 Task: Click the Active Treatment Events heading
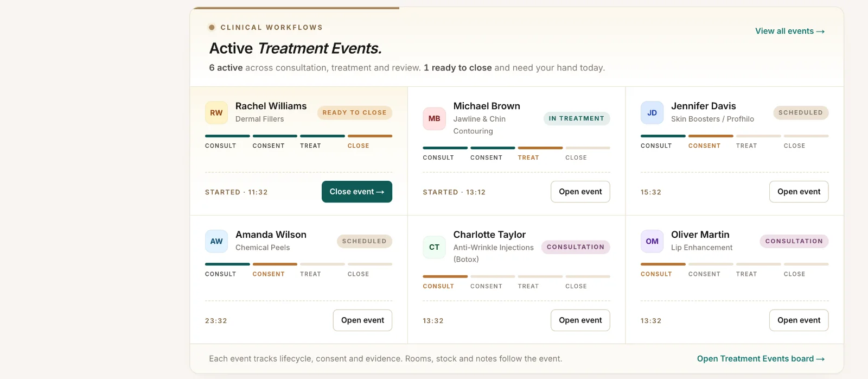click(x=296, y=48)
